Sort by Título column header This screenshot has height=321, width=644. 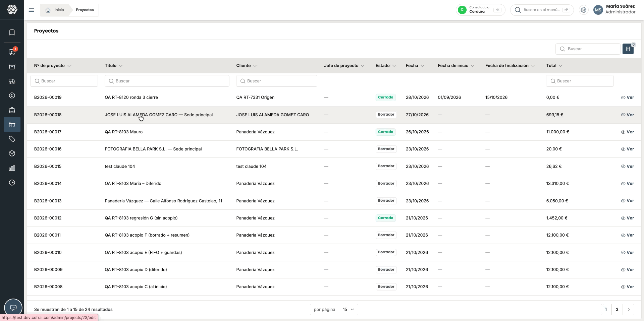(113, 66)
